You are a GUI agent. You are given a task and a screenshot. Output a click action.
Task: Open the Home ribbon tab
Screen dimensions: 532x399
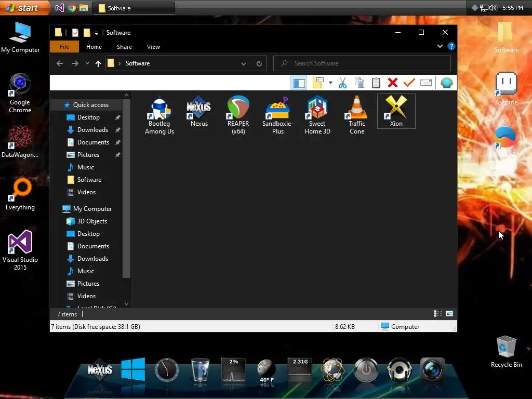[x=94, y=47]
